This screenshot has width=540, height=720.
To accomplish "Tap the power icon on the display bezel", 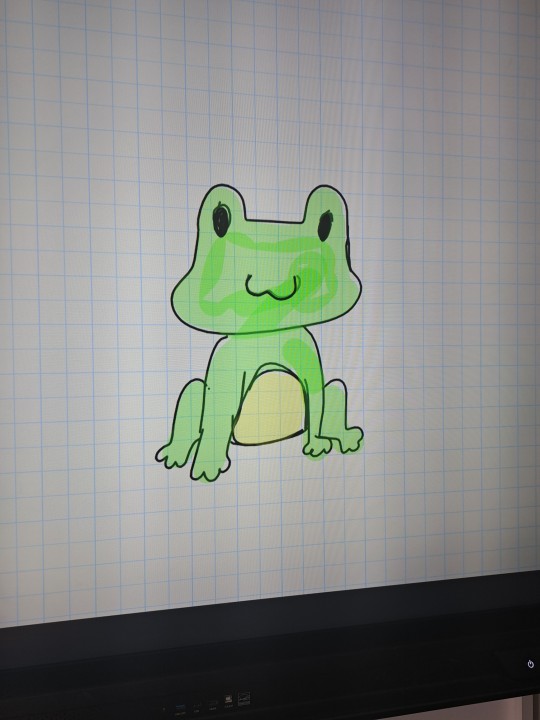I will (531, 664).
